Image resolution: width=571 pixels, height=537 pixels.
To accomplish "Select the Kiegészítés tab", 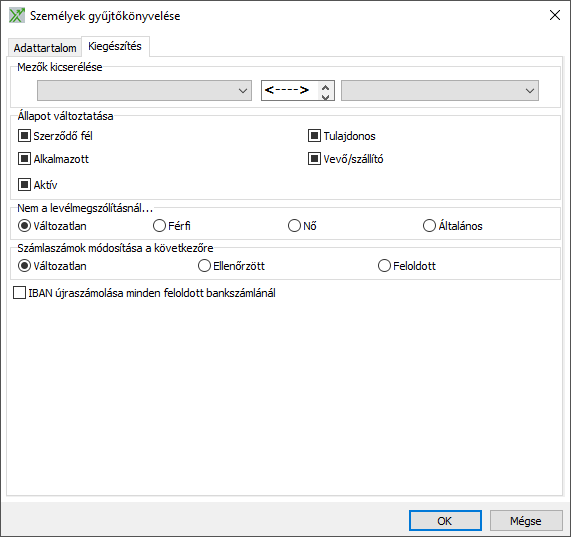I will [x=115, y=46].
